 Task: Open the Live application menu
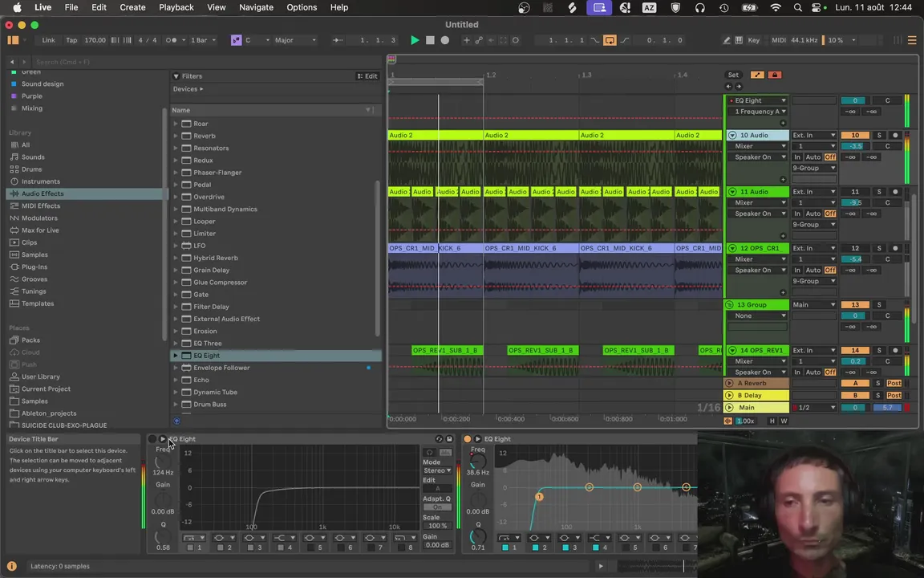pyautogui.click(x=43, y=8)
